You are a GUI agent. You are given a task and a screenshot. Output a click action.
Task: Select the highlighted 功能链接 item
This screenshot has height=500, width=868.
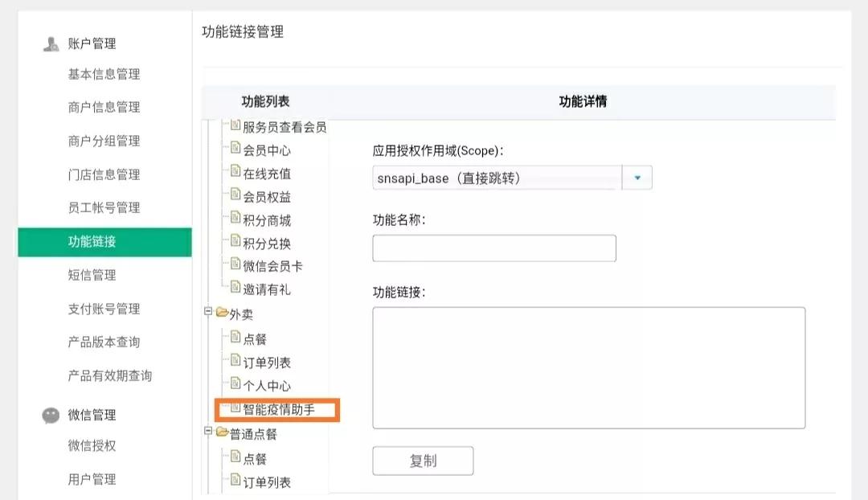click(x=104, y=242)
